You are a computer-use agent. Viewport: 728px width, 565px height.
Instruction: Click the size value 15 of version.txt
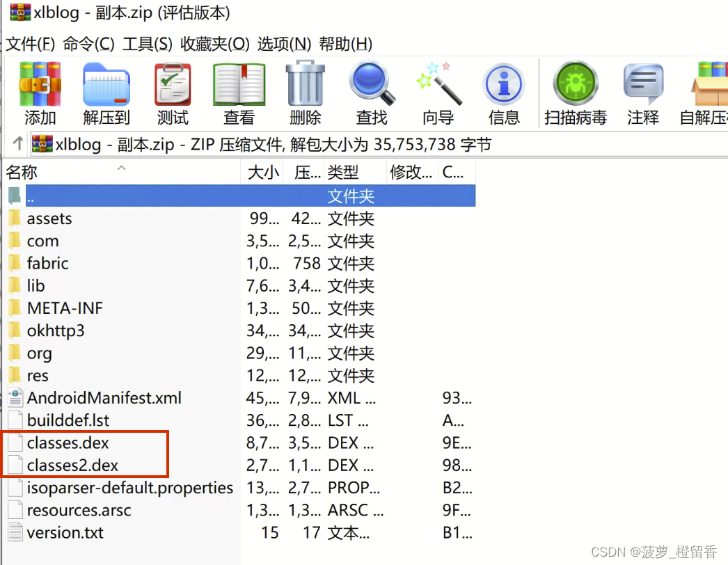pos(270,532)
